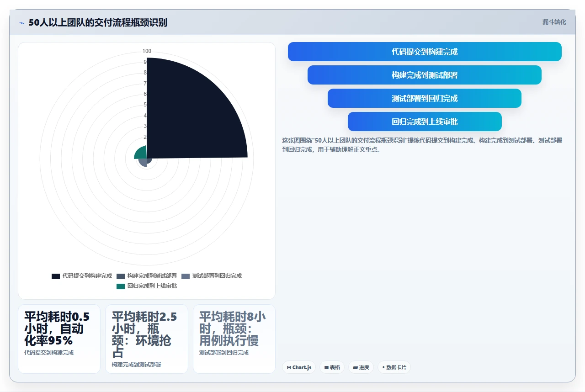Select funnel stage 构建完成到测试部署
The height and width of the screenshot is (392, 585).
coord(425,75)
